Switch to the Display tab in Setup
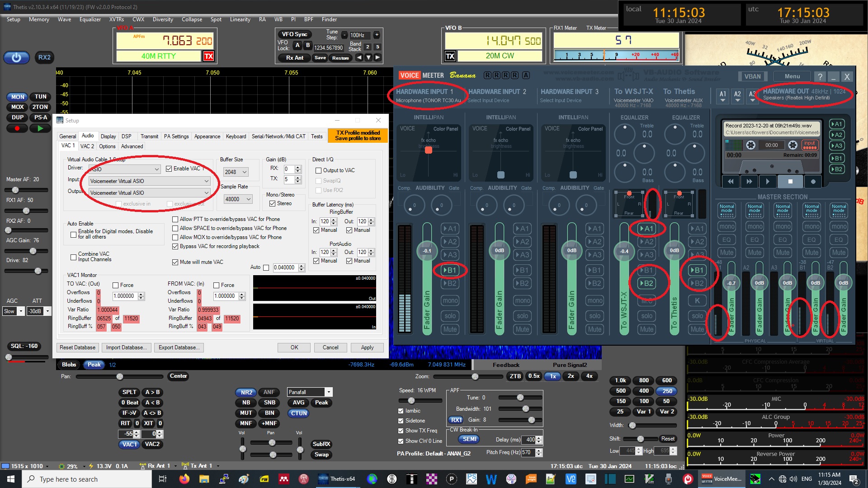 [108, 136]
